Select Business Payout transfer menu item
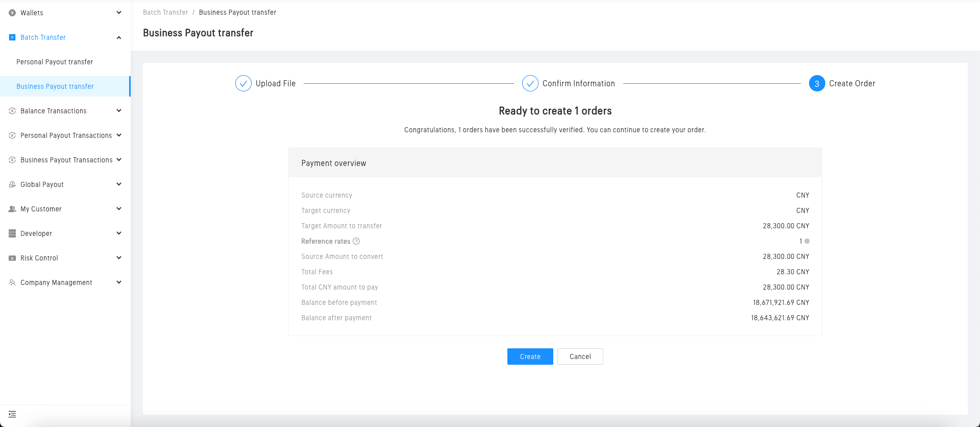The height and width of the screenshot is (427, 980). coord(55,86)
